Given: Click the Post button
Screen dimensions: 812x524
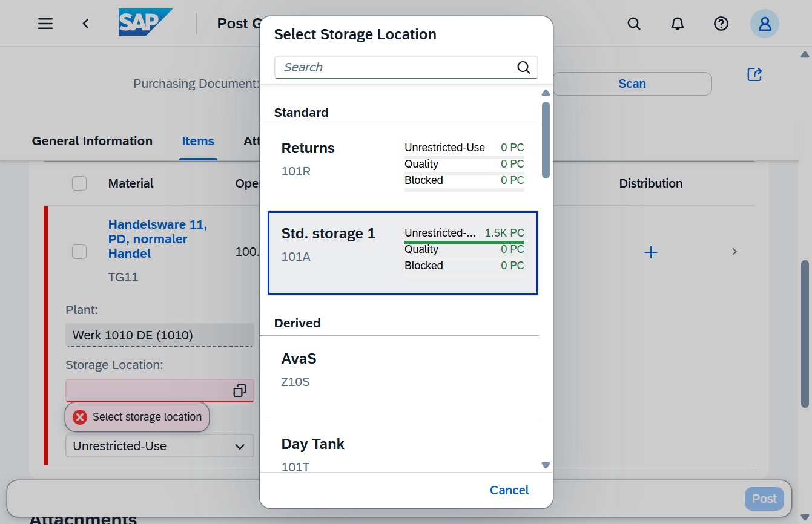Looking at the screenshot, I should coord(764,499).
